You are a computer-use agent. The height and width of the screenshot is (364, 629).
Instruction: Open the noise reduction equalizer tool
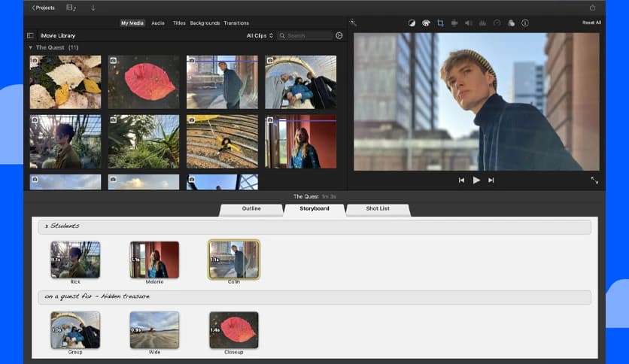482,23
